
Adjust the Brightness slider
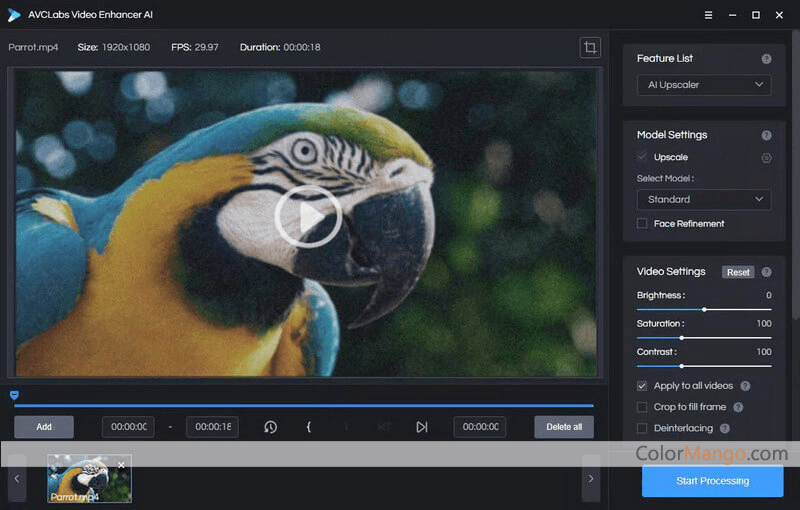(x=704, y=310)
